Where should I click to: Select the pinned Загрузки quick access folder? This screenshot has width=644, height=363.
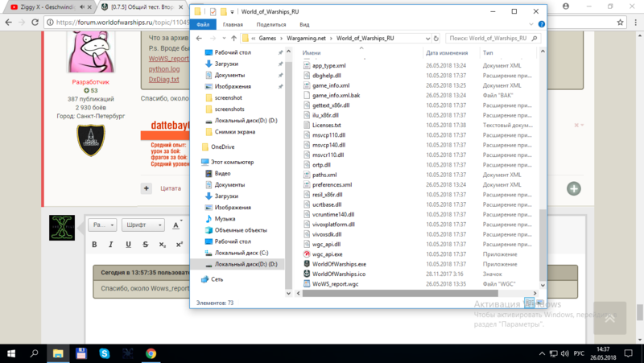click(x=226, y=64)
